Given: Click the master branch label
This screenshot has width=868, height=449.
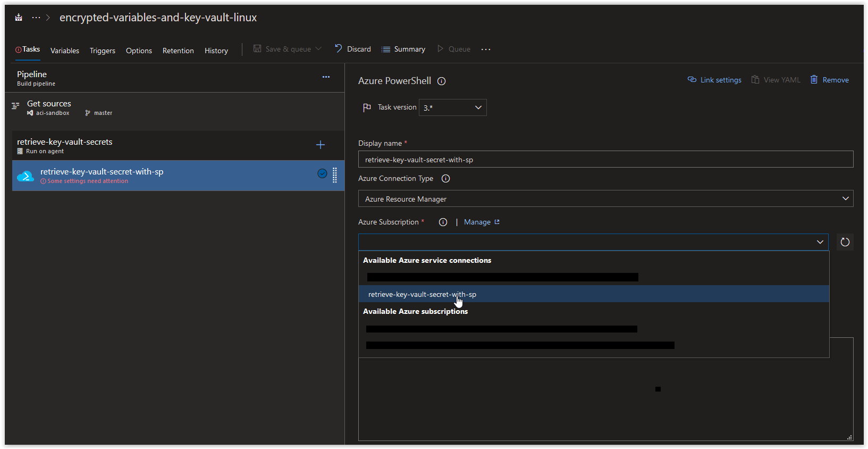Looking at the screenshot, I should tap(99, 113).
